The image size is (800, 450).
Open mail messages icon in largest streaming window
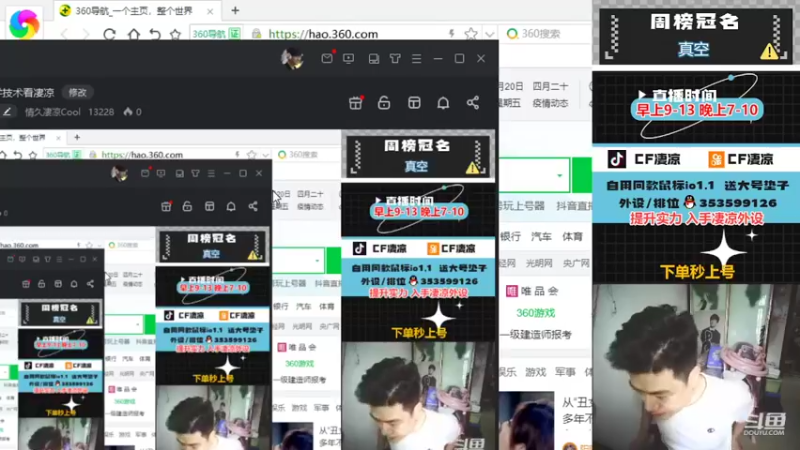point(327,58)
